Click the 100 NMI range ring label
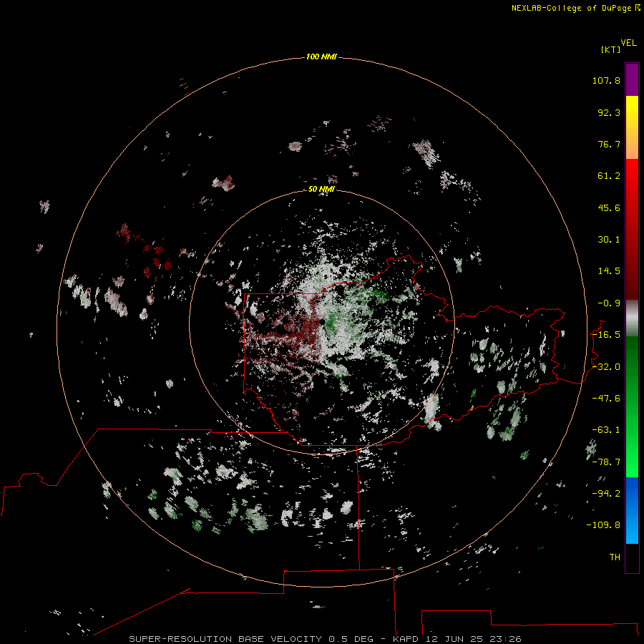This screenshot has height=644, width=644. coord(321,57)
